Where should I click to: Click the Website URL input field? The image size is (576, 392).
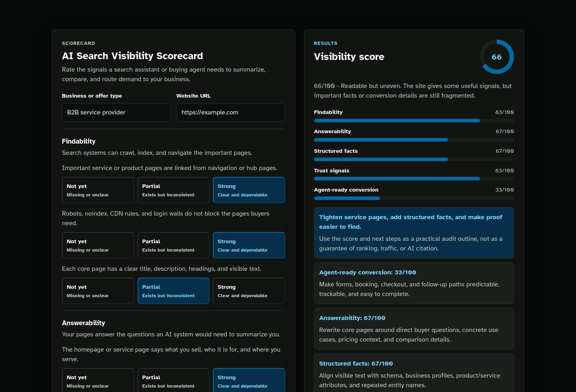(x=231, y=112)
